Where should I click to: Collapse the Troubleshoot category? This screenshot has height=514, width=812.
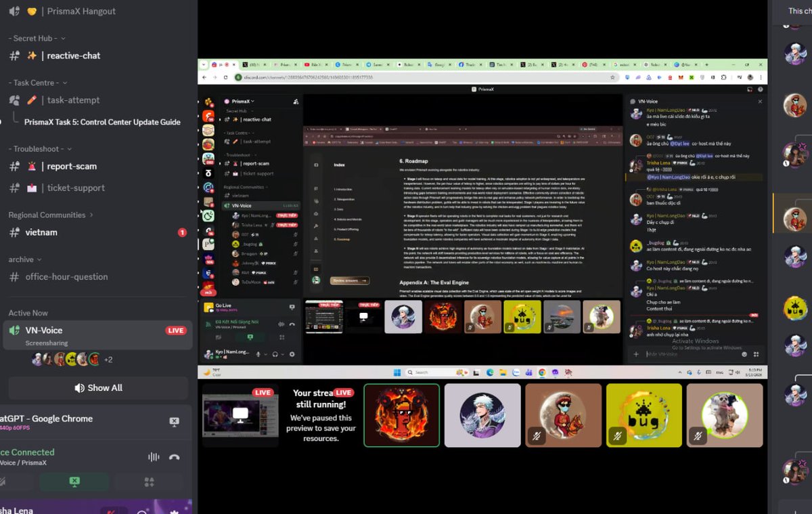(39, 149)
